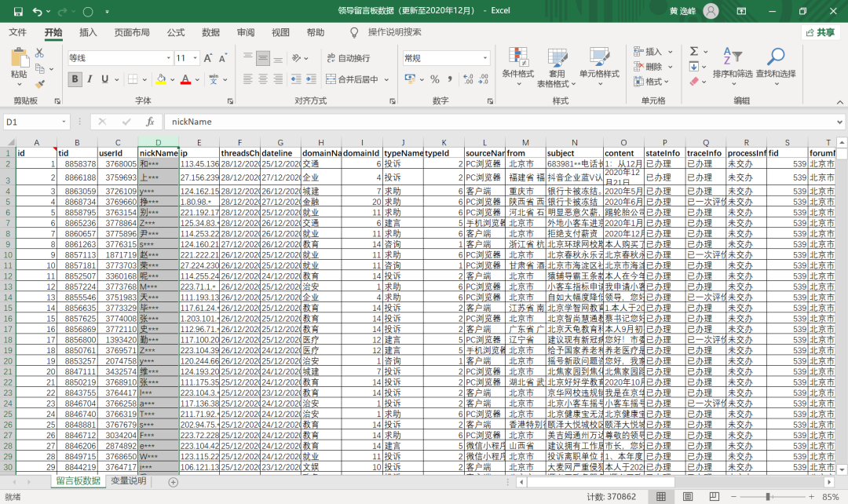The width and height of the screenshot is (848, 504).
Task: Click the Fill down arrow icon
Action: tap(694, 67)
